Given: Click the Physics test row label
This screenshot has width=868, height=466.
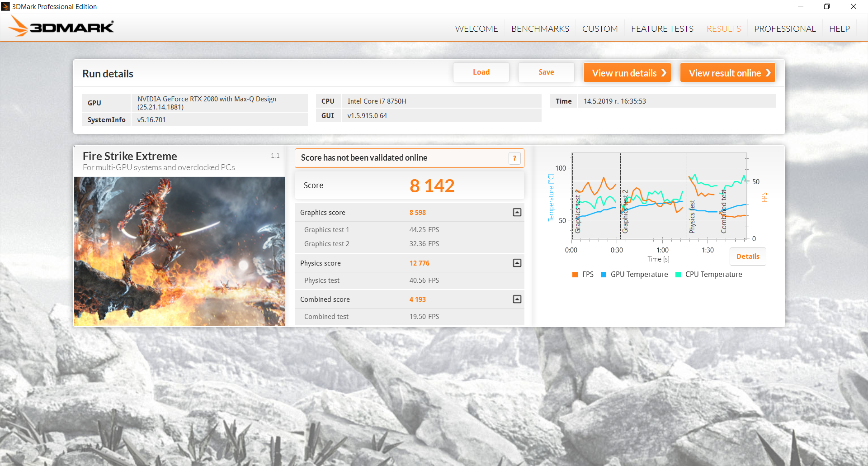Looking at the screenshot, I should pyautogui.click(x=322, y=281).
